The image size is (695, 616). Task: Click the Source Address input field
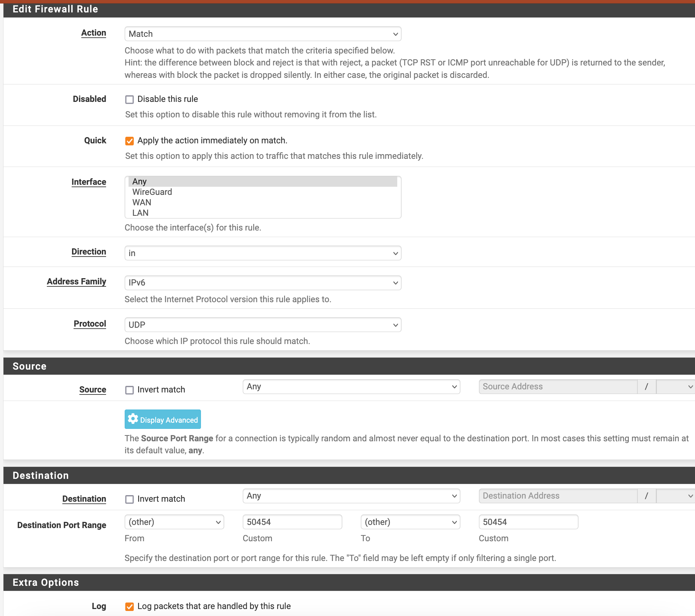(558, 387)
